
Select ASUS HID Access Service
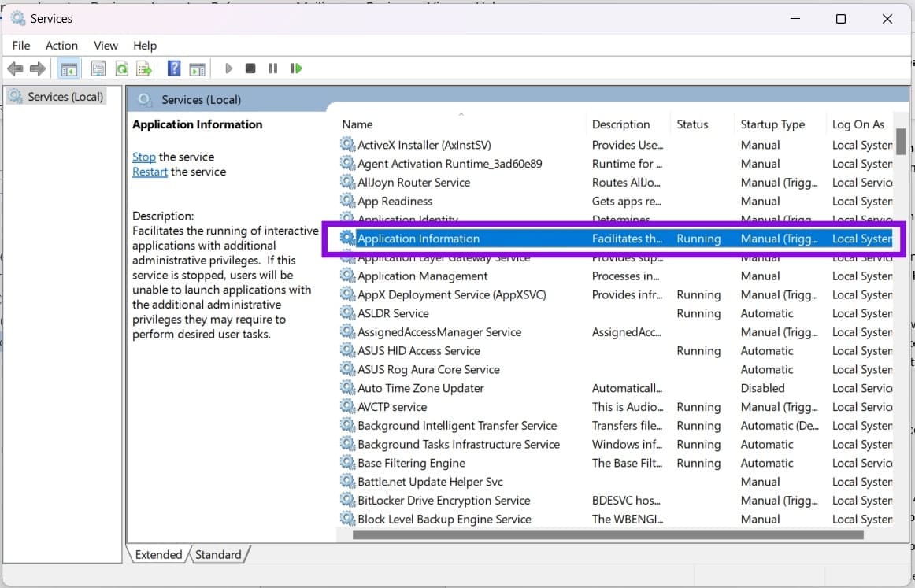click(x=615, y=350)
